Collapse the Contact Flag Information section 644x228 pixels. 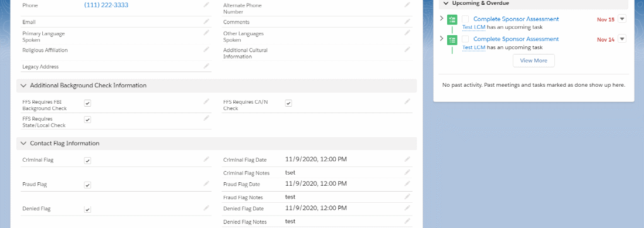coord(23,144)
